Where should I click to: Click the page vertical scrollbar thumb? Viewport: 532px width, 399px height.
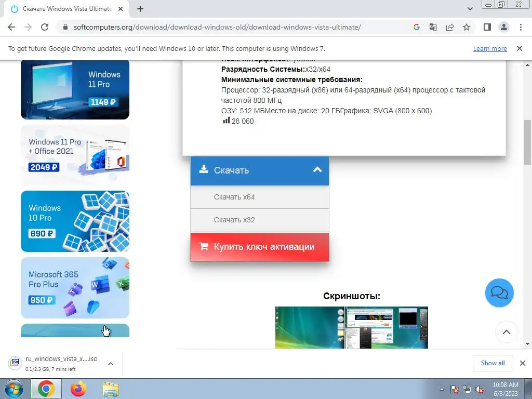click(527, 142)
